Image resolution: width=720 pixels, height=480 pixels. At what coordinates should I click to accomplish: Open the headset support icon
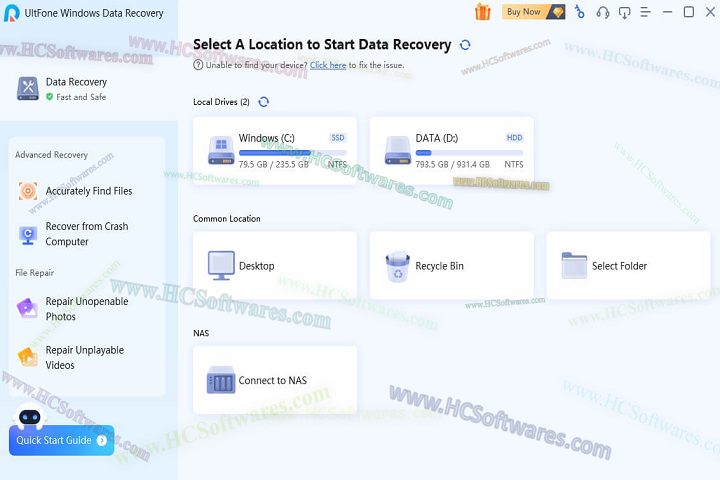click(x=602, y=12)
